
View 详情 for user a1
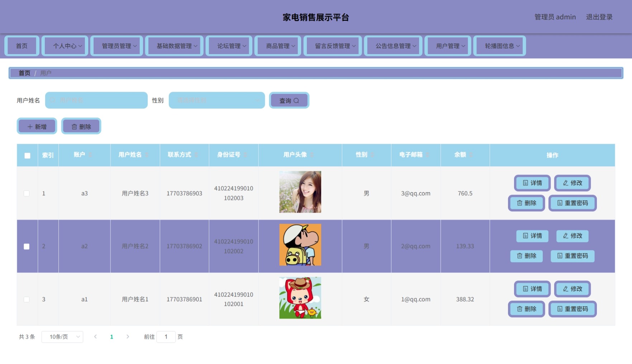[x=532, y=289]
